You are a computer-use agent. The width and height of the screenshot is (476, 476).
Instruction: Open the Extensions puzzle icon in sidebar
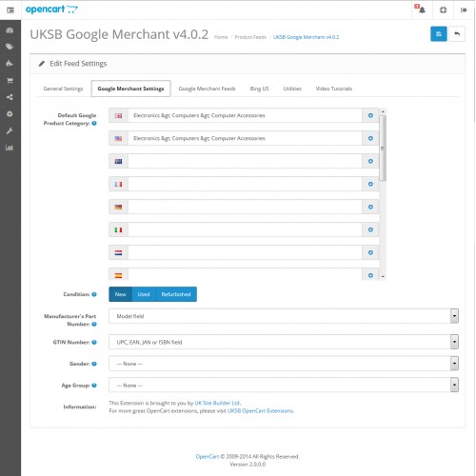tap(10, 64)
